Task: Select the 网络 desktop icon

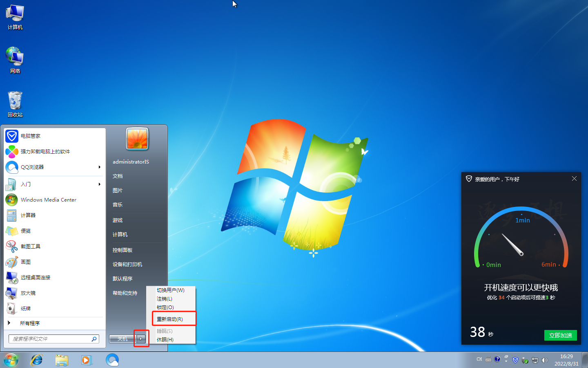Action: [x=15, y=60]
